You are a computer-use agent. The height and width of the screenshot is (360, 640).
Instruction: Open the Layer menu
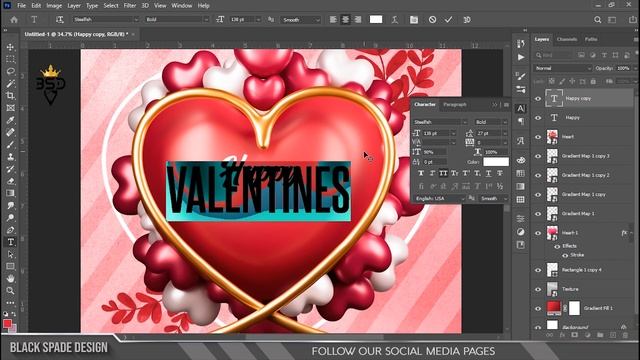[74, 6]
